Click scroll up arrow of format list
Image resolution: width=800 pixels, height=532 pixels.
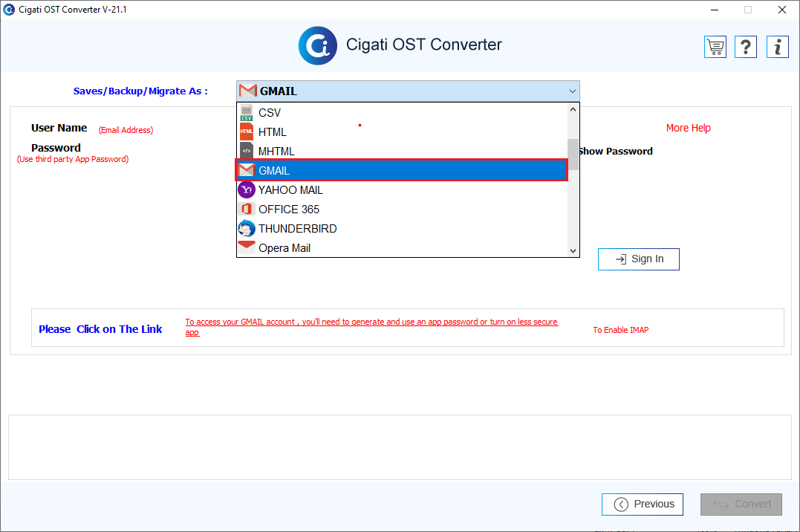[x=573, y=109]
